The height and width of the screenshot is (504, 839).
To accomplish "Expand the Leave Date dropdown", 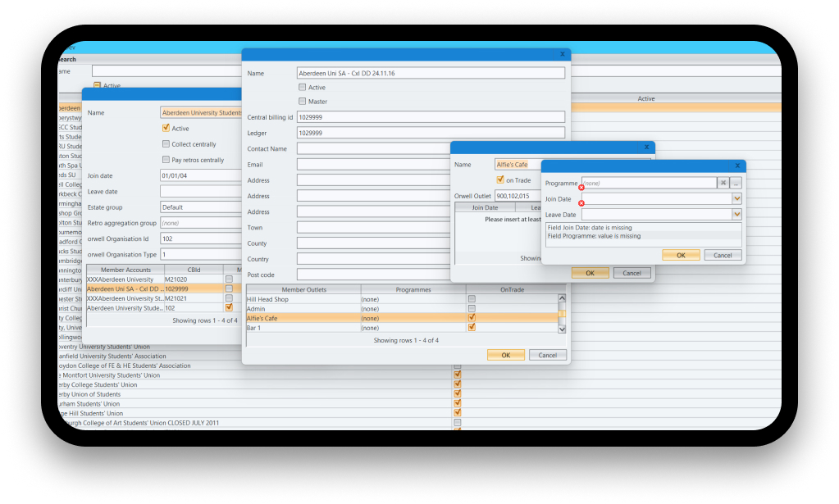I will click(736, 214).
